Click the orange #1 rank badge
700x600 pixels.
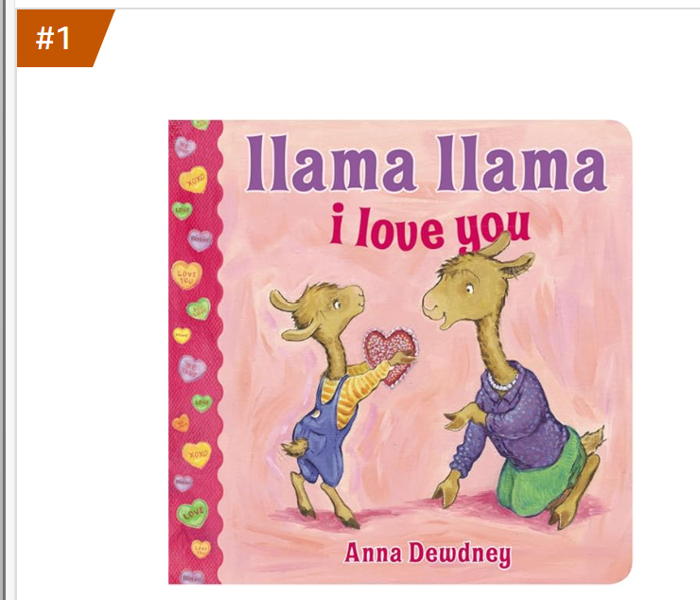point(61,38)
